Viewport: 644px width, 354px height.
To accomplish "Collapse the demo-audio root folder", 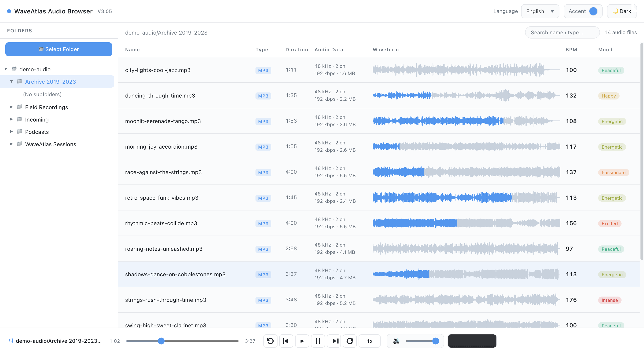I will pos(6,69).
